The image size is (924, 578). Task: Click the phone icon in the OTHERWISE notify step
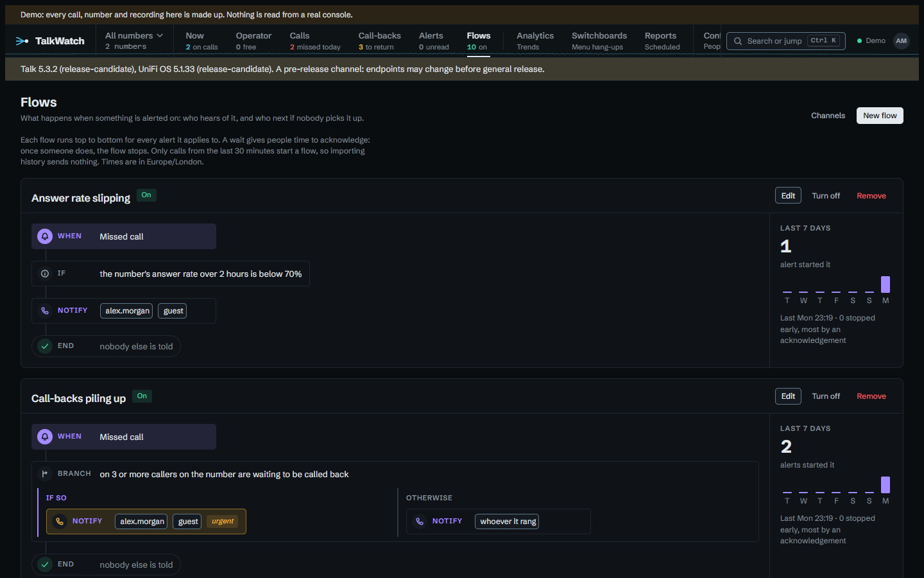click(x=420, y=521)
